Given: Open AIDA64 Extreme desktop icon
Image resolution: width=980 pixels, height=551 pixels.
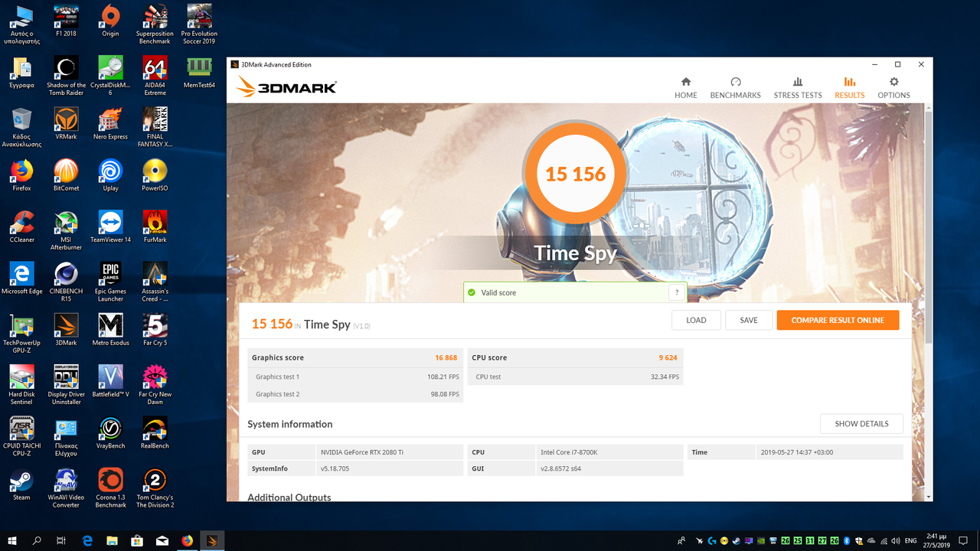Looking at the screenshot, I should click(155, 76).
